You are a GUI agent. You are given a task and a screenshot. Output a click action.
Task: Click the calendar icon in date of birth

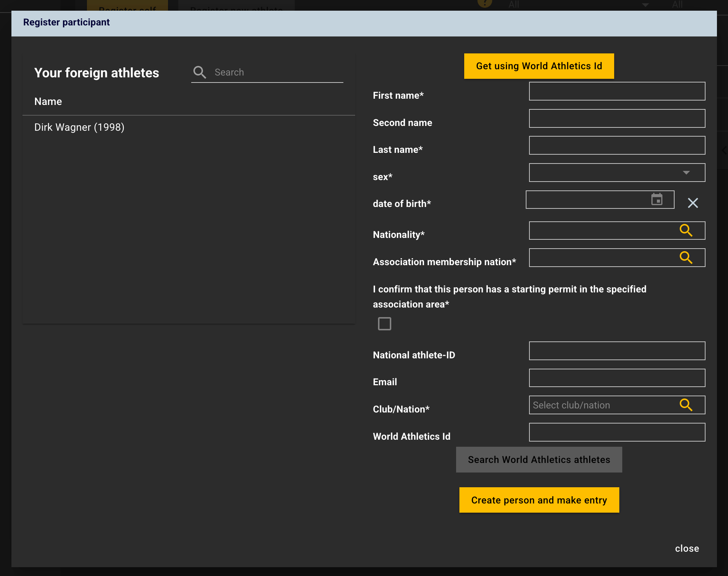click(x=657, y=200)
